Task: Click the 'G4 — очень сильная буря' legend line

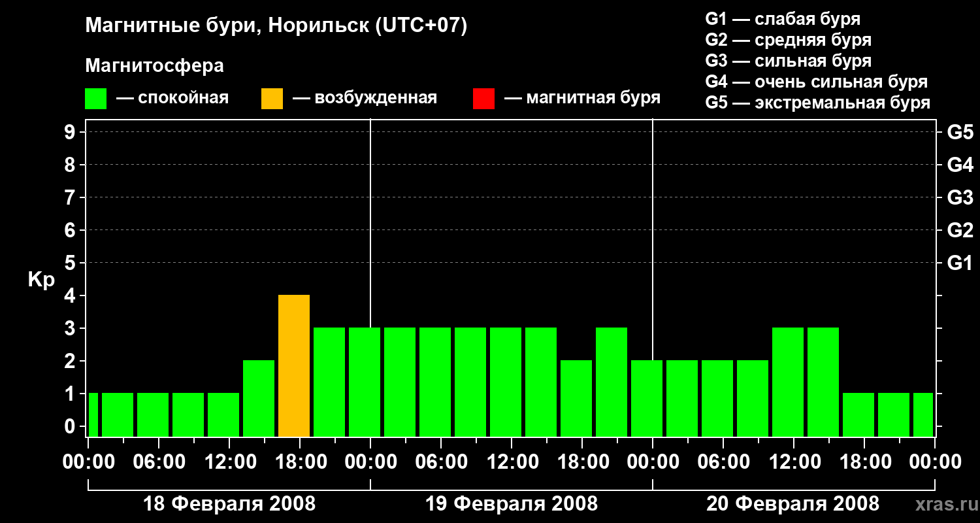Action: [x=817, y=82]
